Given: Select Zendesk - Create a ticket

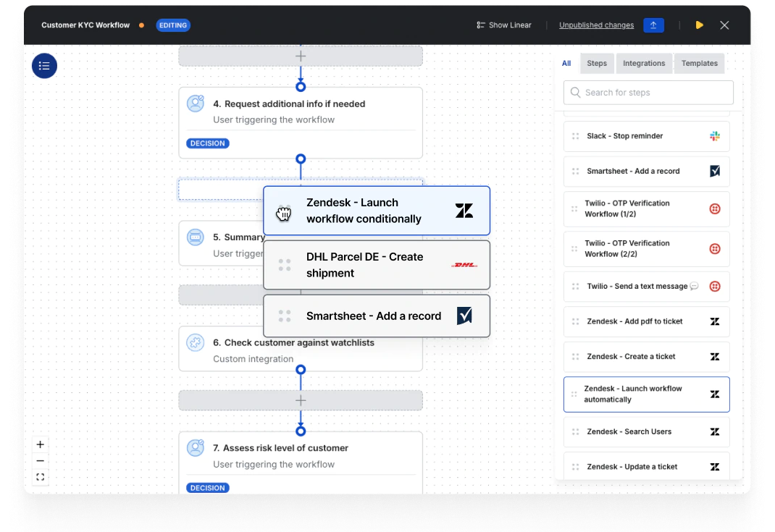Looking at the screenshot, I should tap(646, 357).
